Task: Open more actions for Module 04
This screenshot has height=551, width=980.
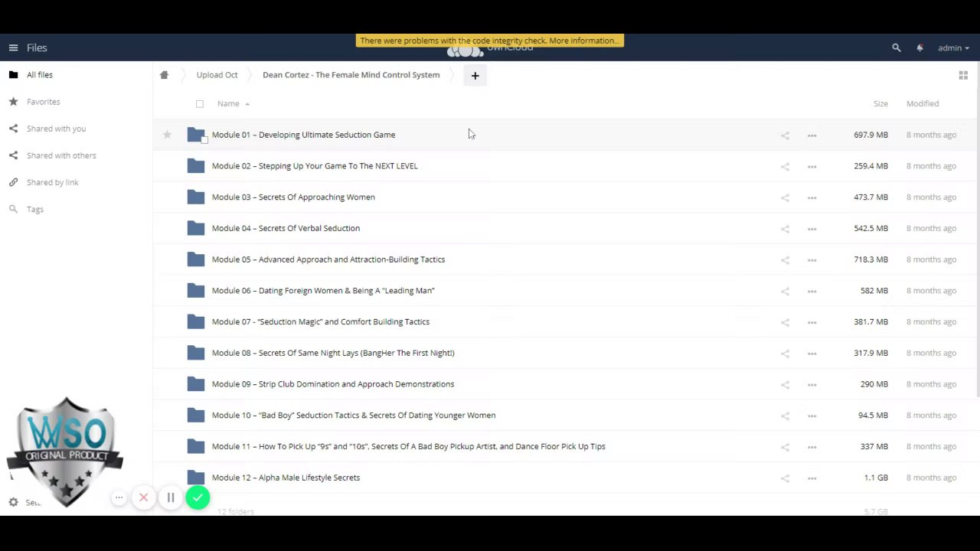Action: coord(812,229)
